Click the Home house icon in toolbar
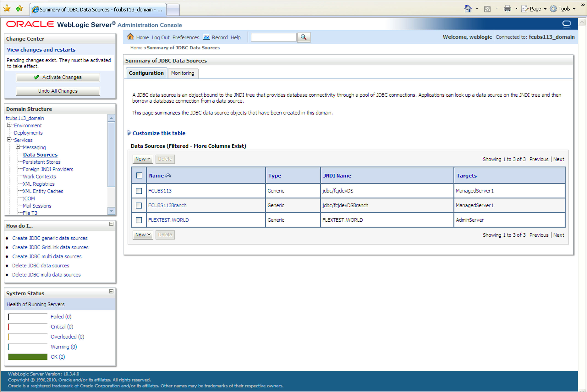Screen dimensions: 587x392 pyautogui.click(x=130, y=37)
